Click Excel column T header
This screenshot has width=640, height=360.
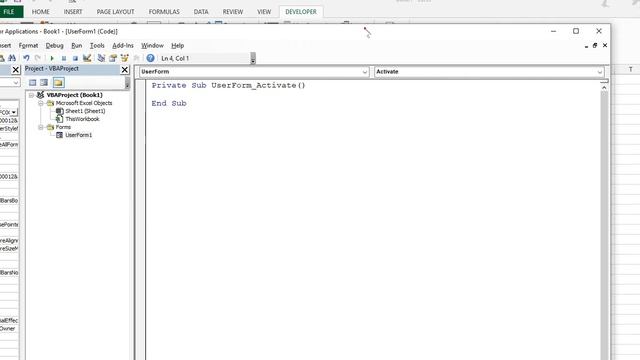pos(631,70)
